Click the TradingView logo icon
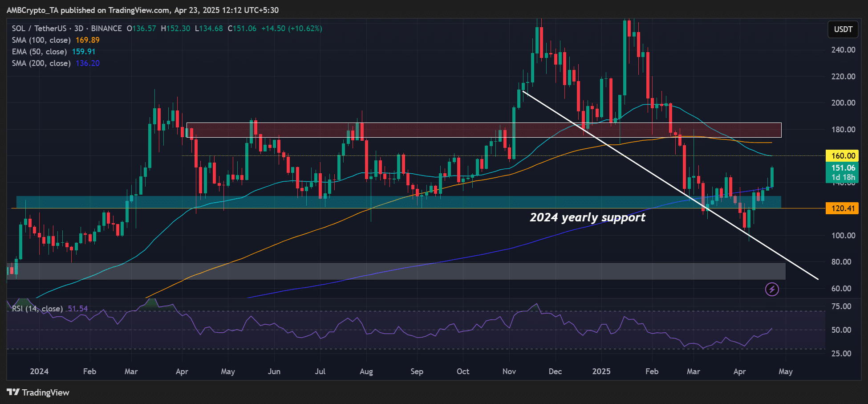The image size is (868, 404). [x=13, y=392]
